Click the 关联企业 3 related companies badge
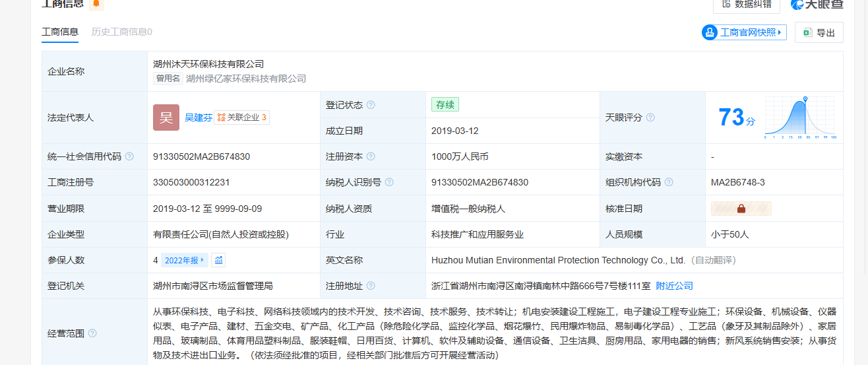 pyautogui.click(x=242, y=117)
